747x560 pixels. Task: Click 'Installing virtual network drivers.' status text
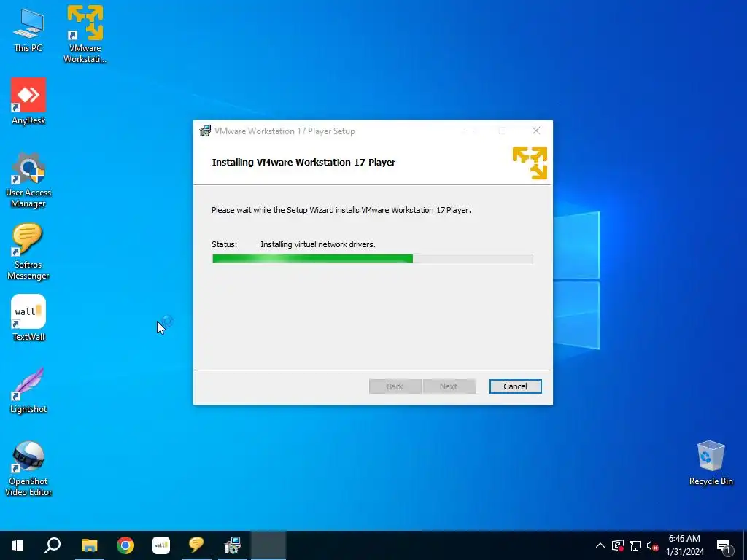318,244
